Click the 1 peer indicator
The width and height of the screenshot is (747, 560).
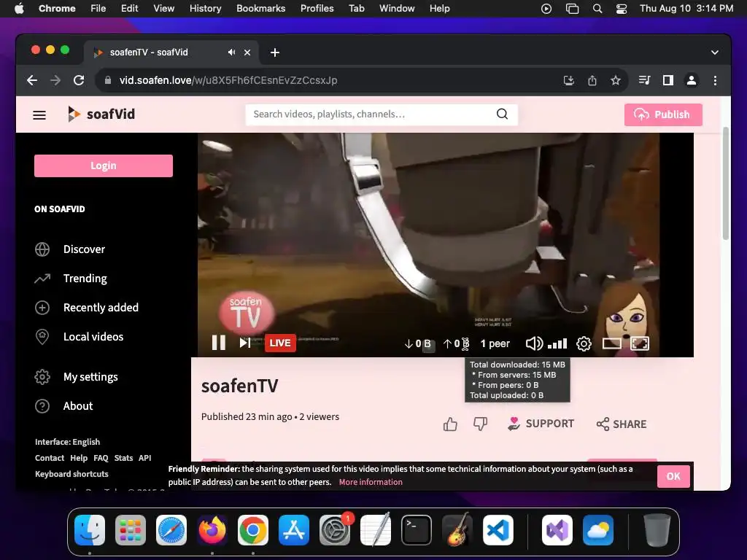495,344
